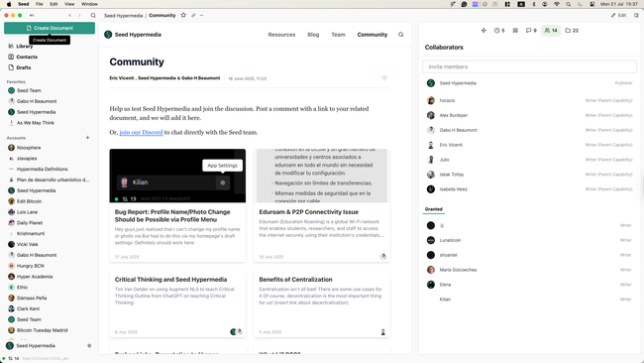Switch to the Granted collaborators tab

coord(434,209)
